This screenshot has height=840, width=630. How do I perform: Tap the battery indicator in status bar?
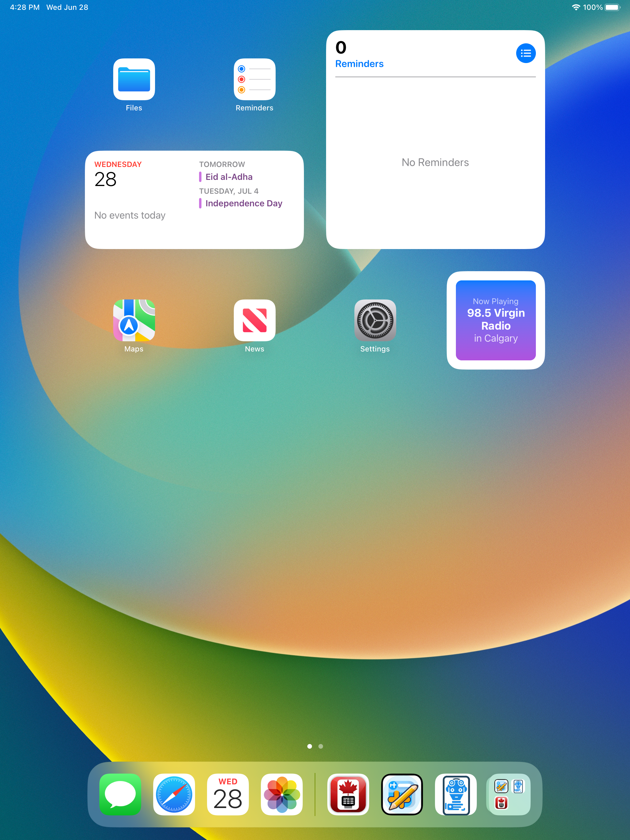point(612,7)
